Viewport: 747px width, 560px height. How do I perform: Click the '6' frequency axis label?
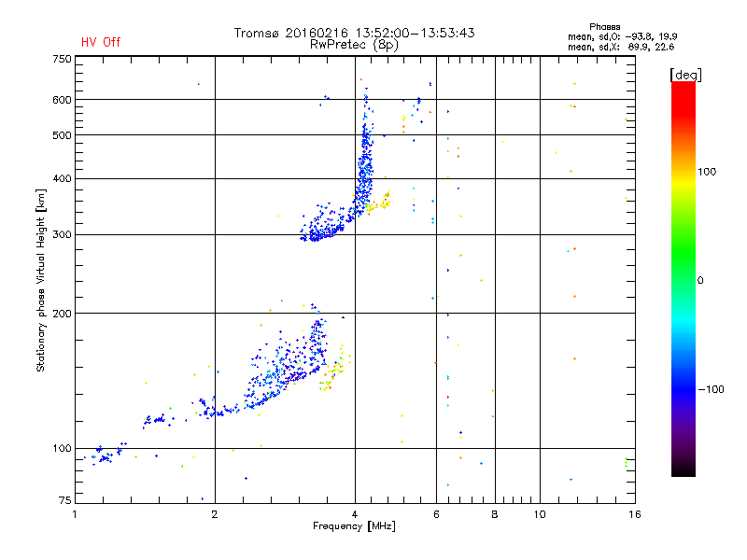(x=436, y=514)
